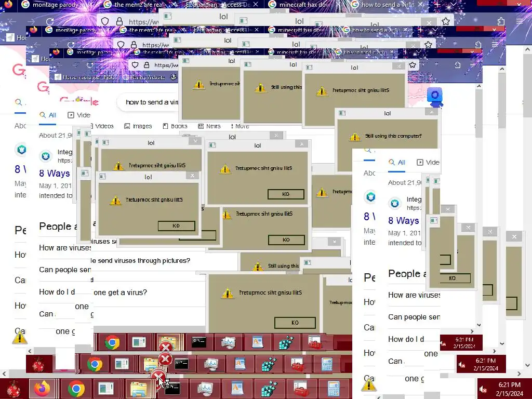Image resolution: width=532 pixels, height=399 pixels.
Task: Bookmark this page with the outermost Firefox star
Action: pos(446,22)
